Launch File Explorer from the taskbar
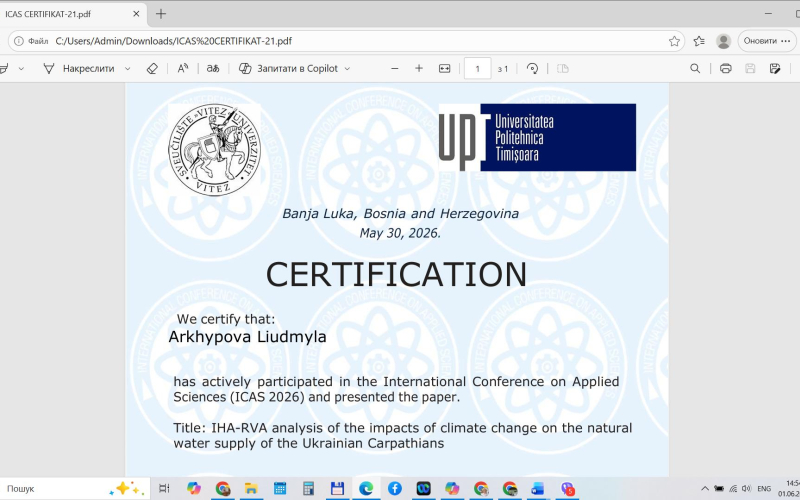The width and height of the screenshot is (800, 500). (x=250, y=489)
